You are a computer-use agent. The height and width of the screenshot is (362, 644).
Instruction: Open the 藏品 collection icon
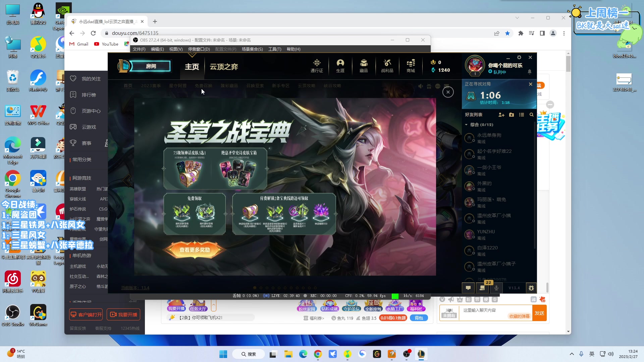(x=364, y=66)
